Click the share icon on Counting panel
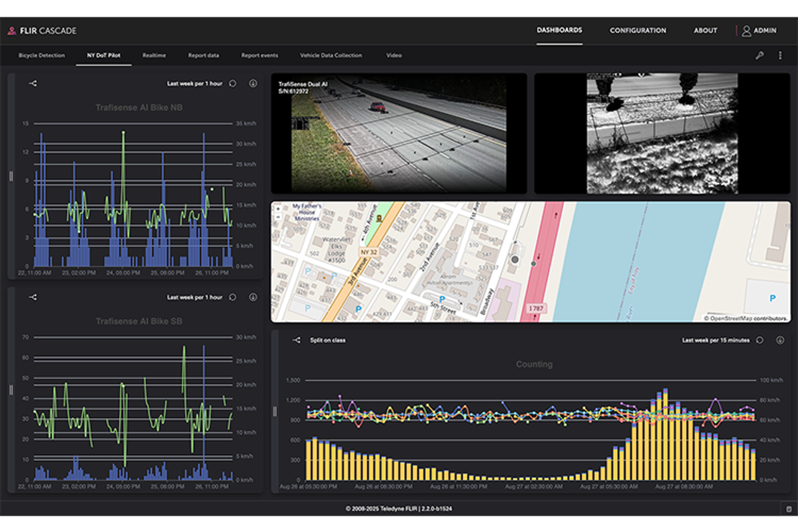 point(297,340)
